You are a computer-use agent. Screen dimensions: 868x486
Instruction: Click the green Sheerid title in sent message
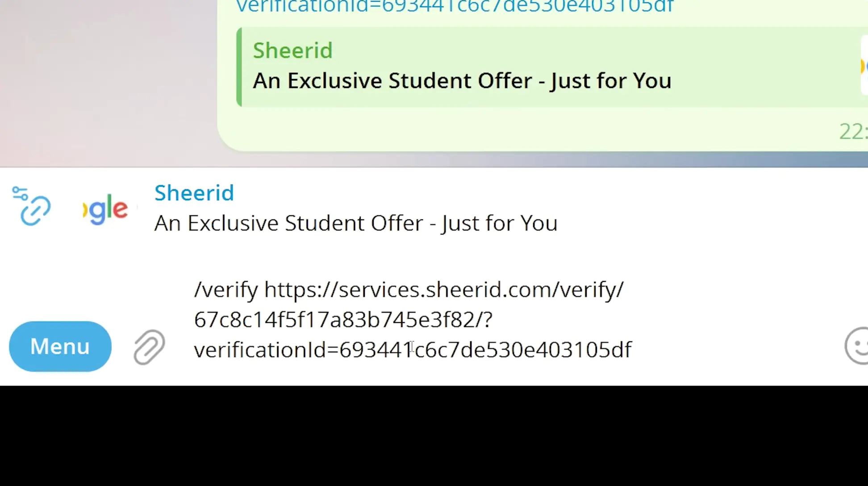[x=292, y=50]
